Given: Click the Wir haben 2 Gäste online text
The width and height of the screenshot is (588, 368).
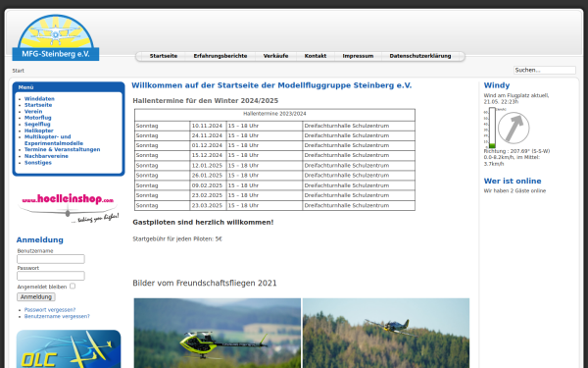Looking at the screenshot, I should point(514,190).
